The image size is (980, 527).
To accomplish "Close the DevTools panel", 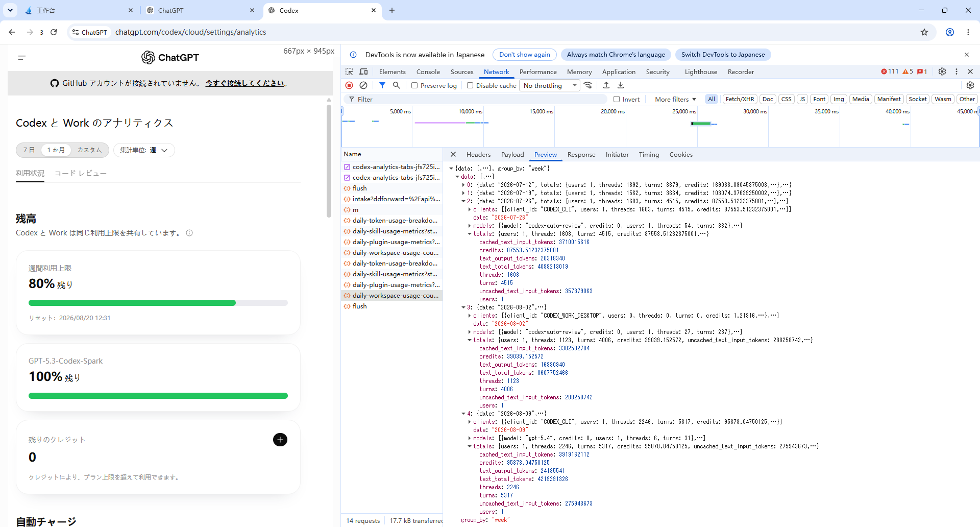I will tap(970, 71).
